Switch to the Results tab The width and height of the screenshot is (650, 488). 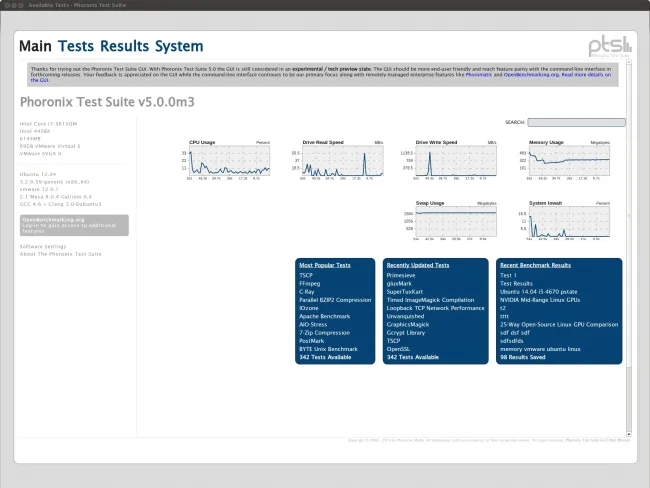click(124, 46)
